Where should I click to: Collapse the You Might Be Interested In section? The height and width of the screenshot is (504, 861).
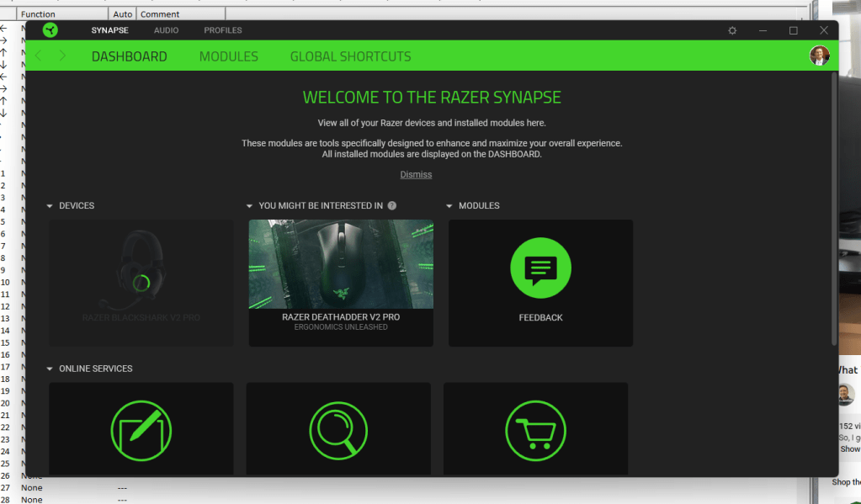tap(249, 206)
